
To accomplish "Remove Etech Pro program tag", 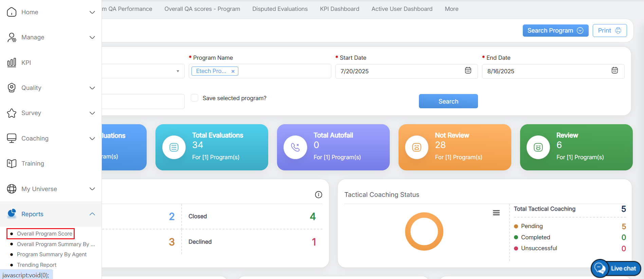I will (x=233, y=71).
